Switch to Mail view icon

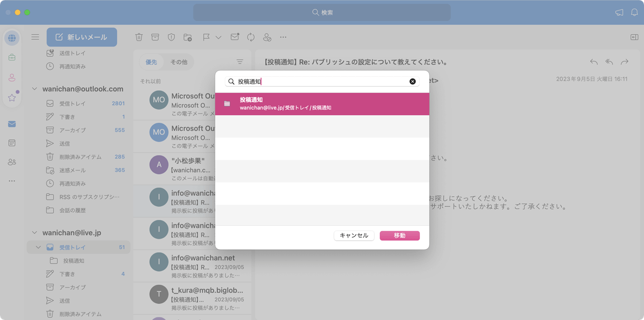pyautogui.click(x=12, y=124)
